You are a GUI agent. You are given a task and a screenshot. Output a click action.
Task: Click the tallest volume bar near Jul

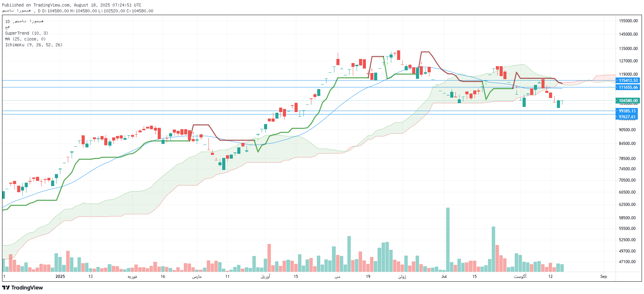pyautogui.click(x=448, y=240)
